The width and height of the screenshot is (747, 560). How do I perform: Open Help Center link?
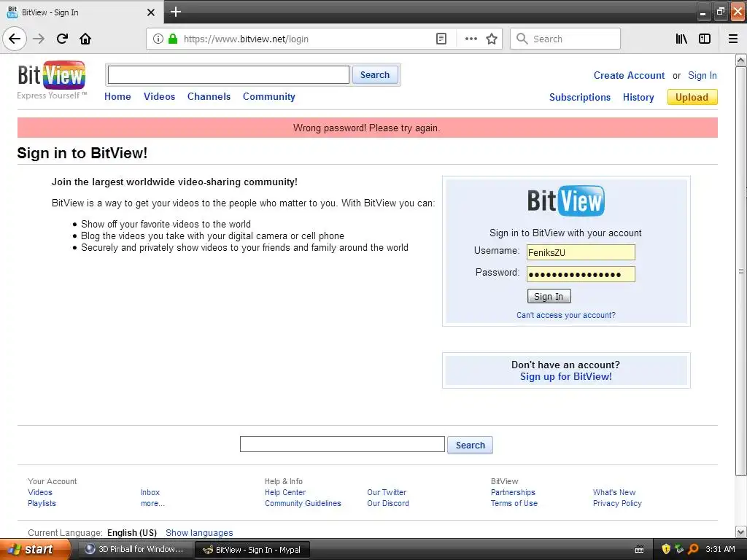(x=285, y=492)
